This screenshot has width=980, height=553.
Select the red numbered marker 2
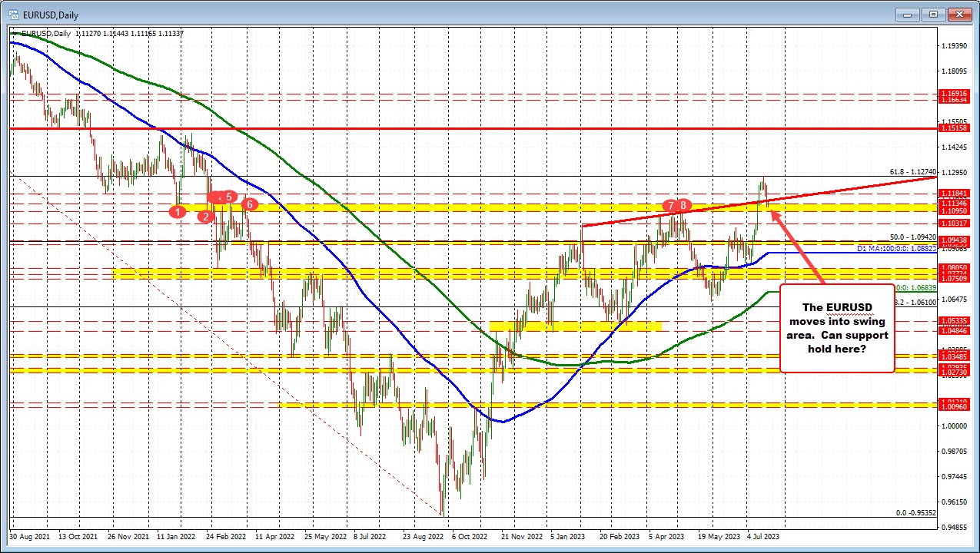click(x=205, y=217)
